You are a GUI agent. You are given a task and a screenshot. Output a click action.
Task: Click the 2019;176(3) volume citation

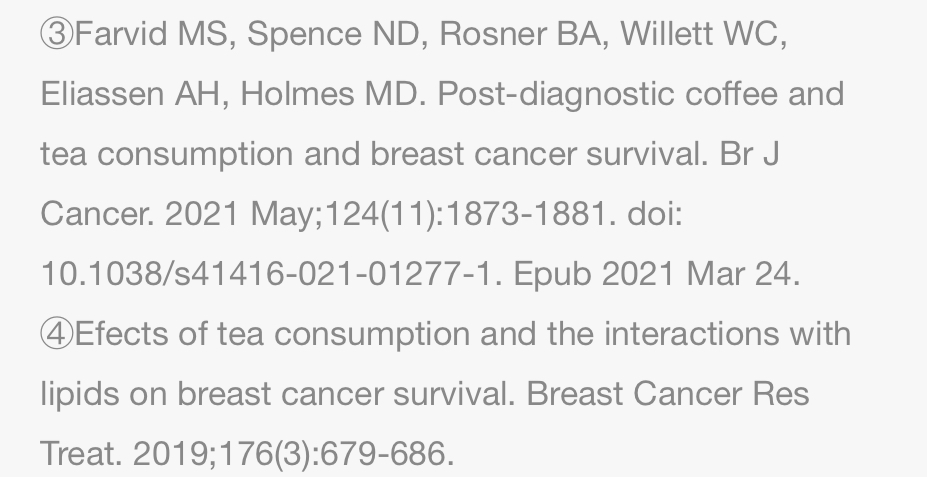223,454
